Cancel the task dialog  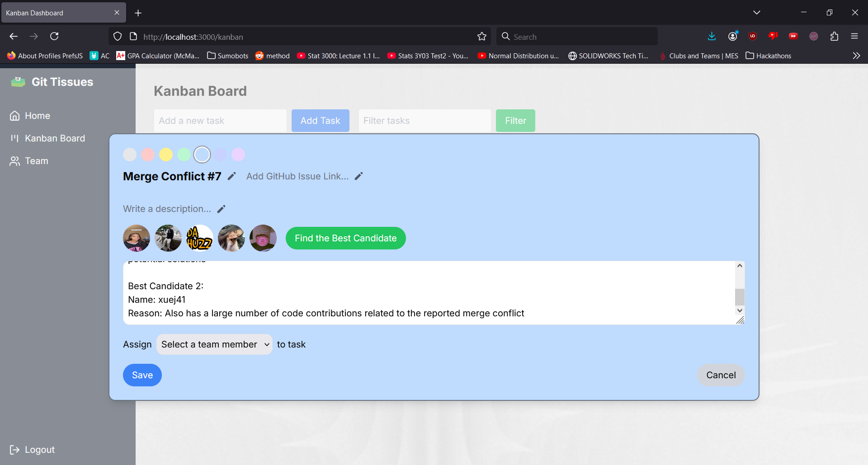pyautogui.click(x=721, y=375)
